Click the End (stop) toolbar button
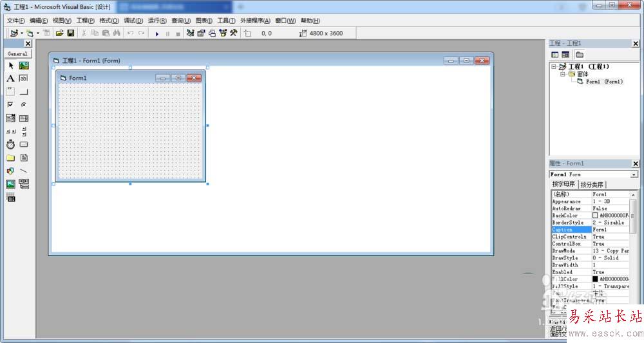The image size is (644, 343). tap(178, 33)
